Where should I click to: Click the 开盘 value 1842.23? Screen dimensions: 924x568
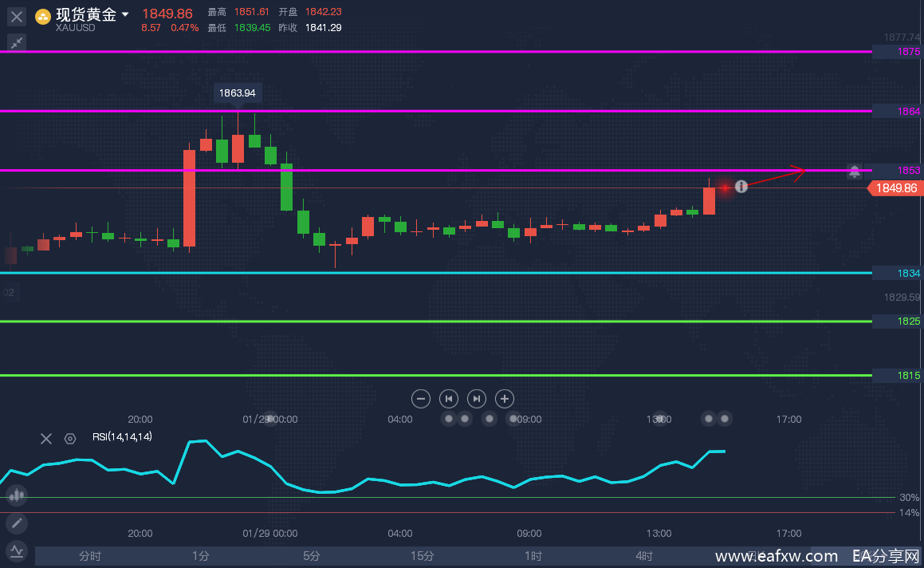click(324, 12)
